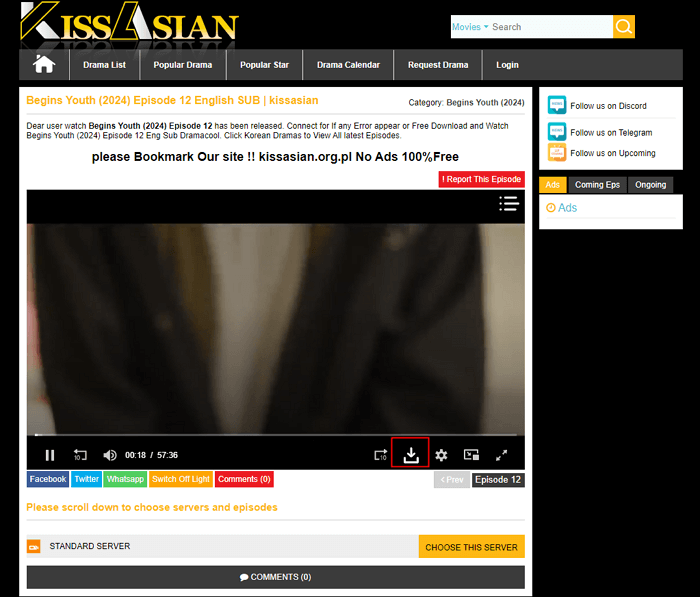
Task: Open Follow us on Telegram link
Action: point(611,133)
